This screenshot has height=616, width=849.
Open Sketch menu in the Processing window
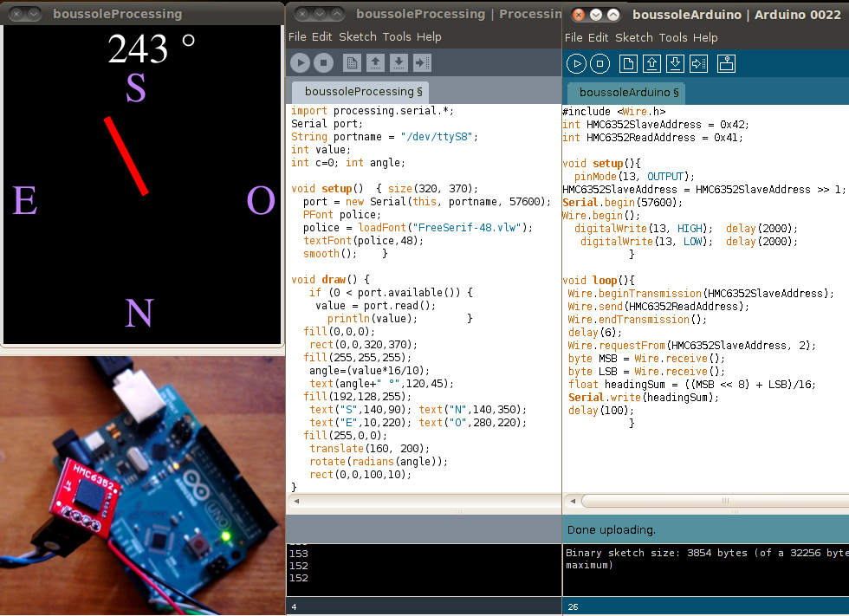pos(357,36)
